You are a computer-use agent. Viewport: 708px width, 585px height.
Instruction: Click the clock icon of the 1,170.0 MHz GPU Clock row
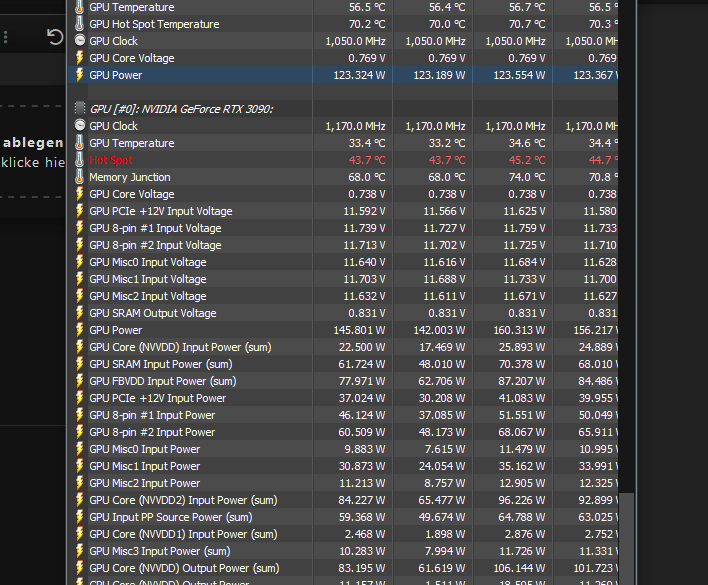[79, 125]
